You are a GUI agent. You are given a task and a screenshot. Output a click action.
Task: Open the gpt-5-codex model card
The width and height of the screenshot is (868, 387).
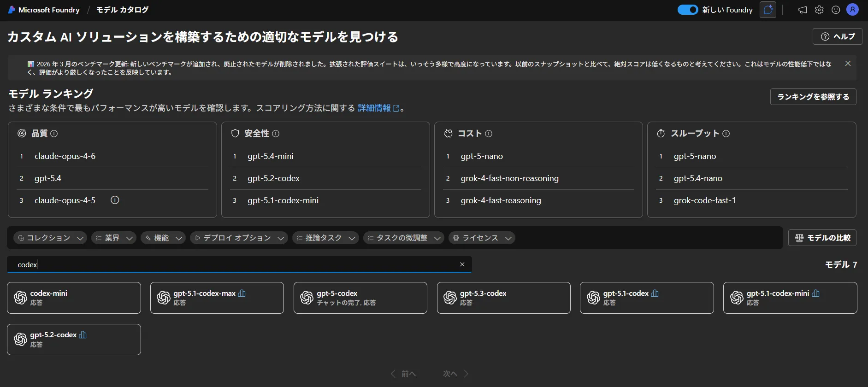(x=360, y=298)
